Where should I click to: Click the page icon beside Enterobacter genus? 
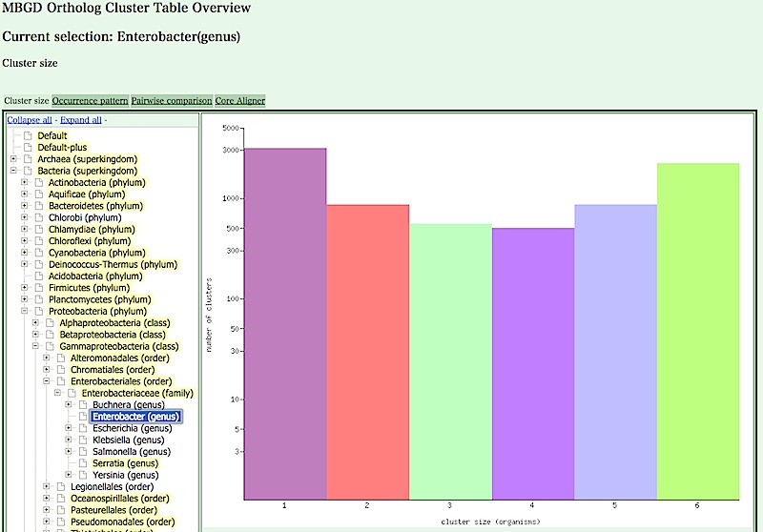[x=82, y=416]
